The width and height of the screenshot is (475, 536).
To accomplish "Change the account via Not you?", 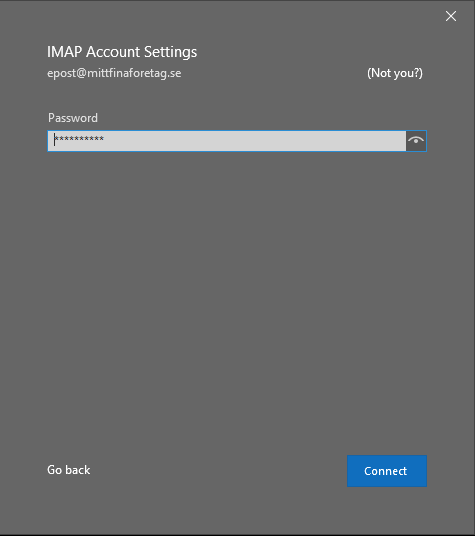I will (x=395, y=73).
